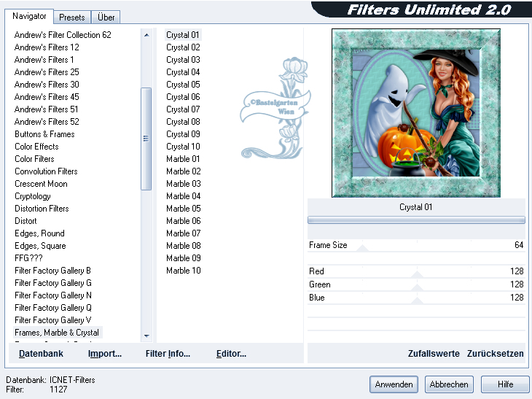Select Edges, Square category
This screenshot has height=399, width=532.
(40, 246)
